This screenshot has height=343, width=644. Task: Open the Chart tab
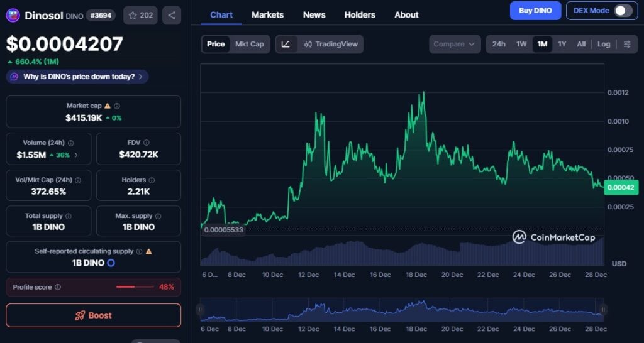[221, 15]
